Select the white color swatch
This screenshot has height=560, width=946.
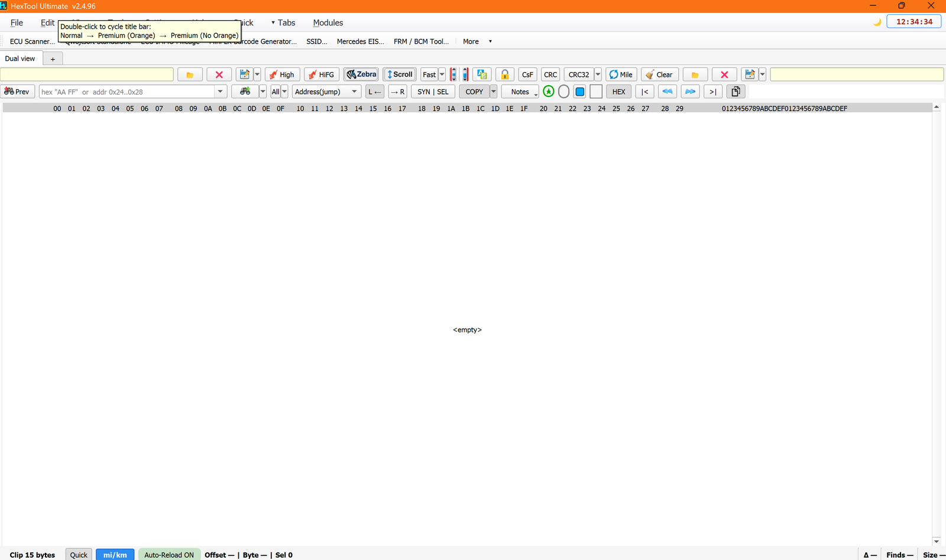tap(596, 92)
